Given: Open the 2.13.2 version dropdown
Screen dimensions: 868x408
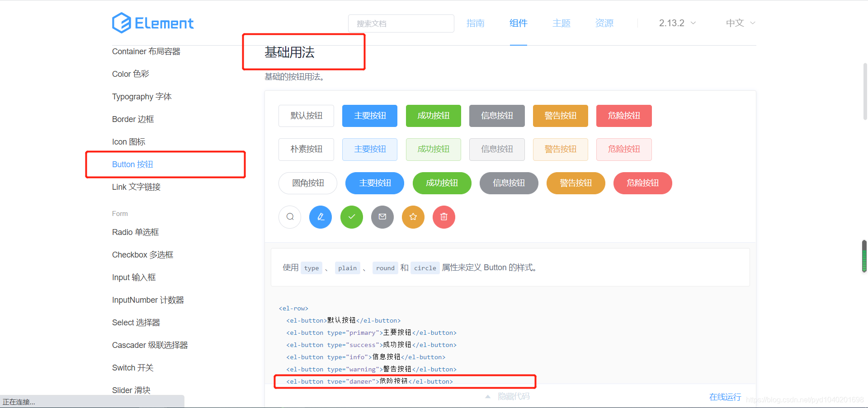Looking at the screenshot, I should pos(677,23).
